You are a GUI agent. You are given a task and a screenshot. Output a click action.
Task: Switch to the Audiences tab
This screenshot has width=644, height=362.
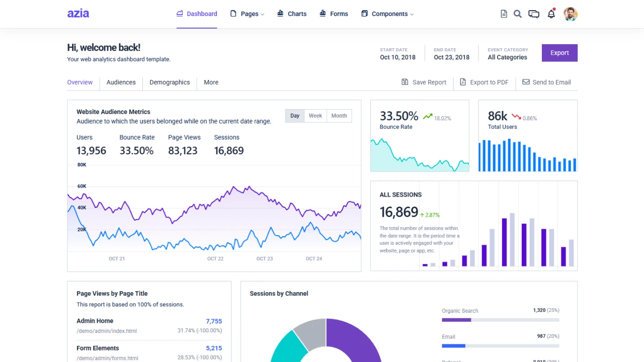point(121,82)
